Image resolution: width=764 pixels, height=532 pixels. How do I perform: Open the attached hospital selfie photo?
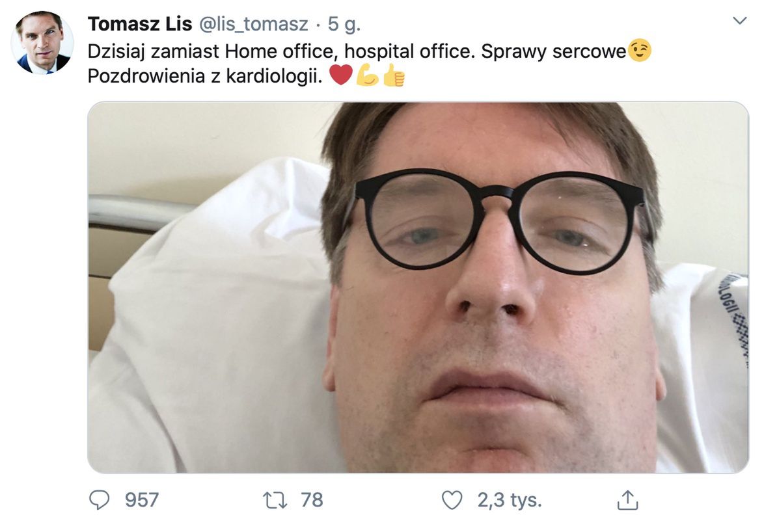coord(418,287)
